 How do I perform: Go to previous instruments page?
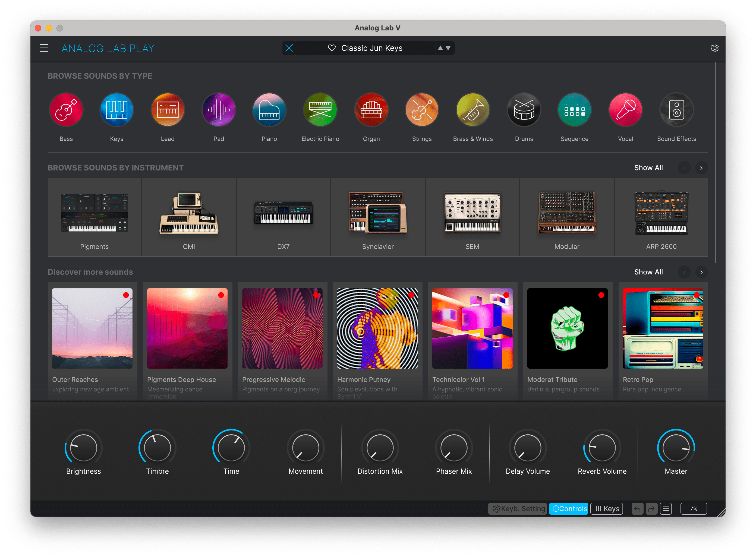tap(684, 168)
